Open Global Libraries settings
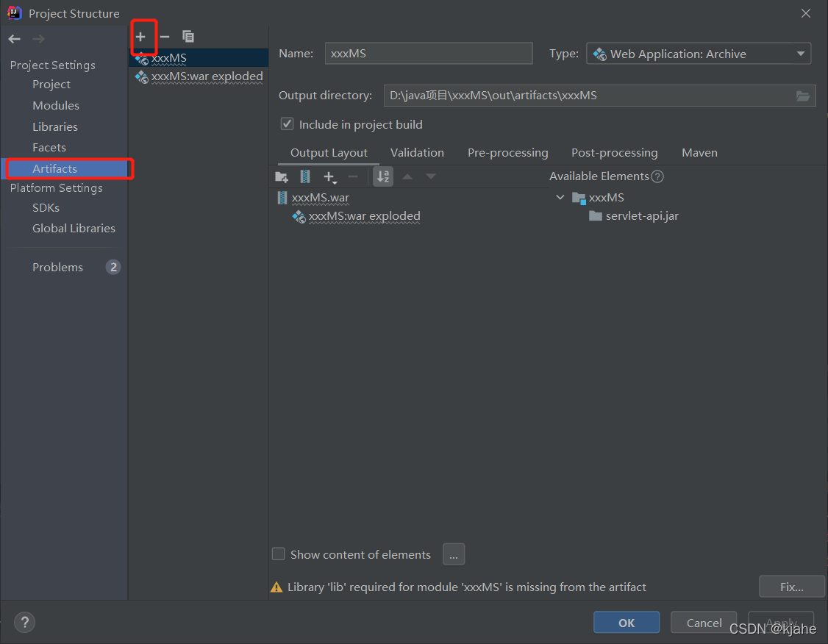Image resolution: width=828 pixels, height=644 pixels. pos(74,228)
